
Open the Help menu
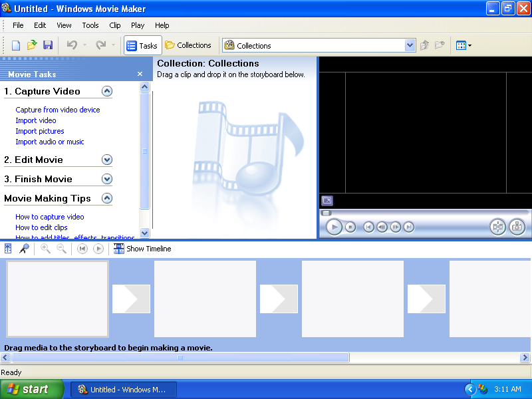click(x=162, y=25)
